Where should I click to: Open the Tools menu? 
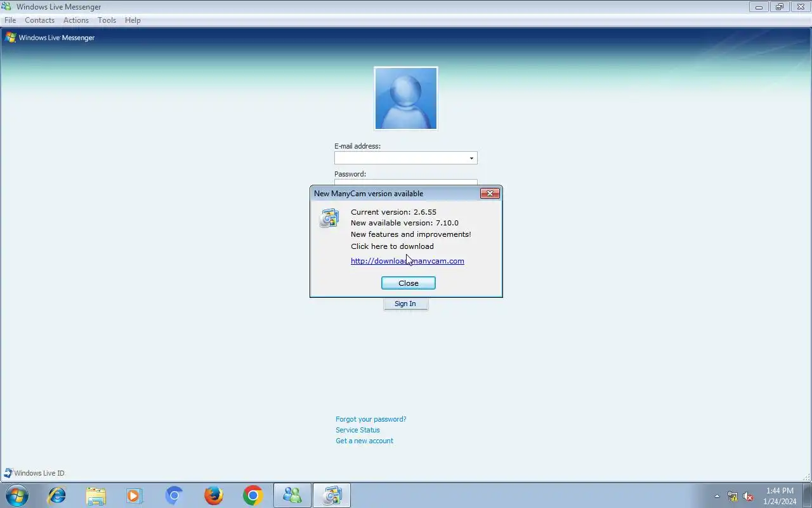[107, 20]
